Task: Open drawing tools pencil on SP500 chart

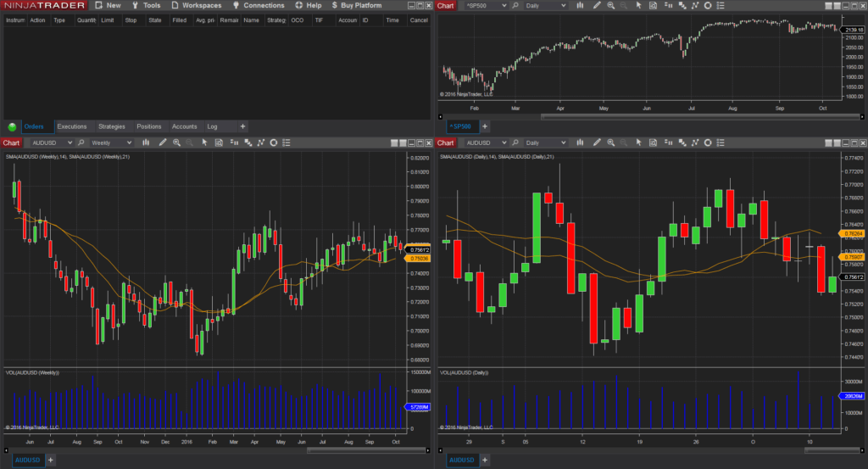Action: (x=597, y=6)
